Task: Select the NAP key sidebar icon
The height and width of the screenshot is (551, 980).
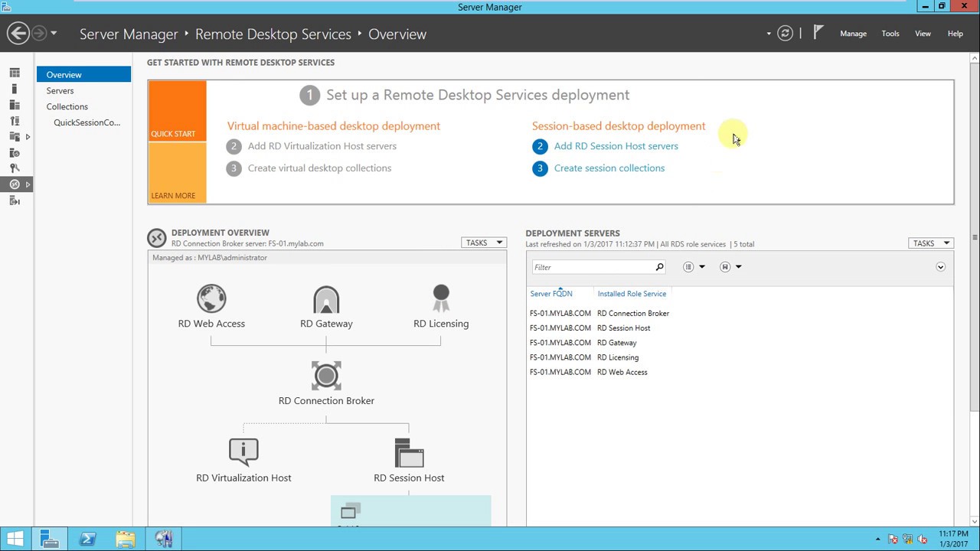Action: tap(15, 168)
